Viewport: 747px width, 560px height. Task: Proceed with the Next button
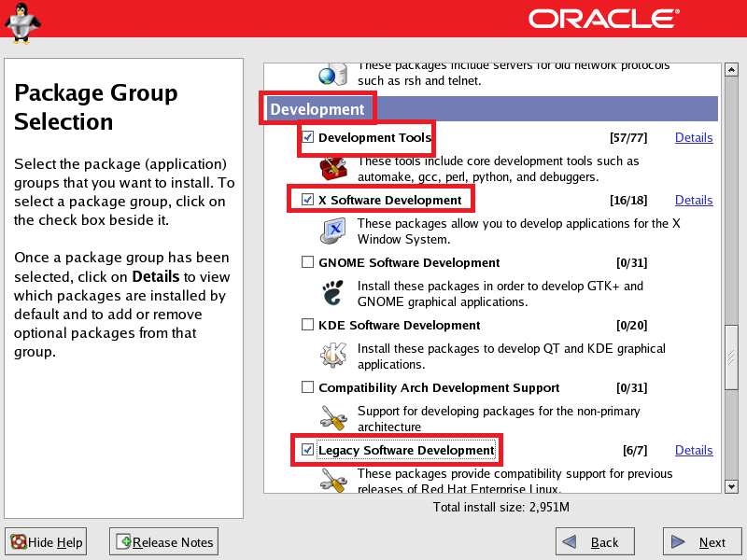click(703, 541)
